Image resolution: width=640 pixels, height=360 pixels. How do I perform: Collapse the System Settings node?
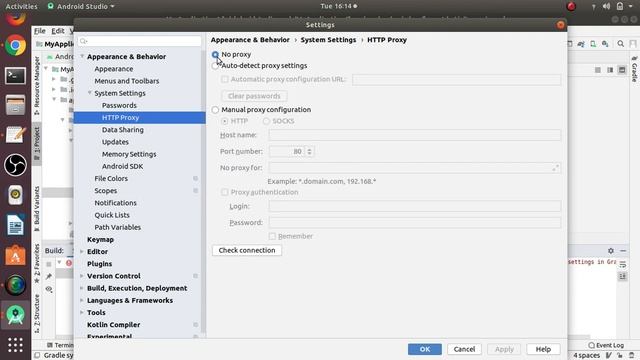(x=90, y=93)
